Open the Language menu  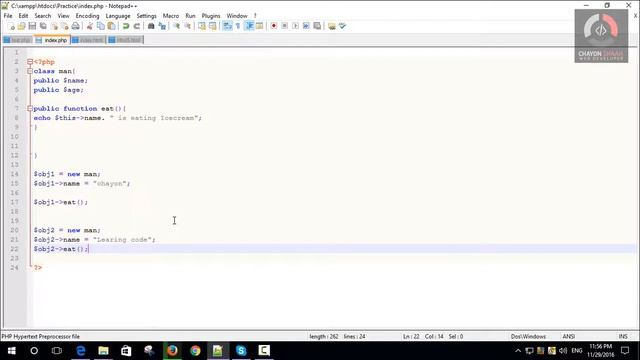coord(118,16)
